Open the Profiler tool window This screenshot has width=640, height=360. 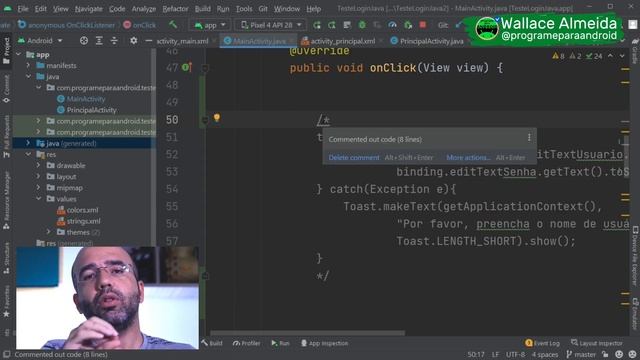(x=246, y=343)
